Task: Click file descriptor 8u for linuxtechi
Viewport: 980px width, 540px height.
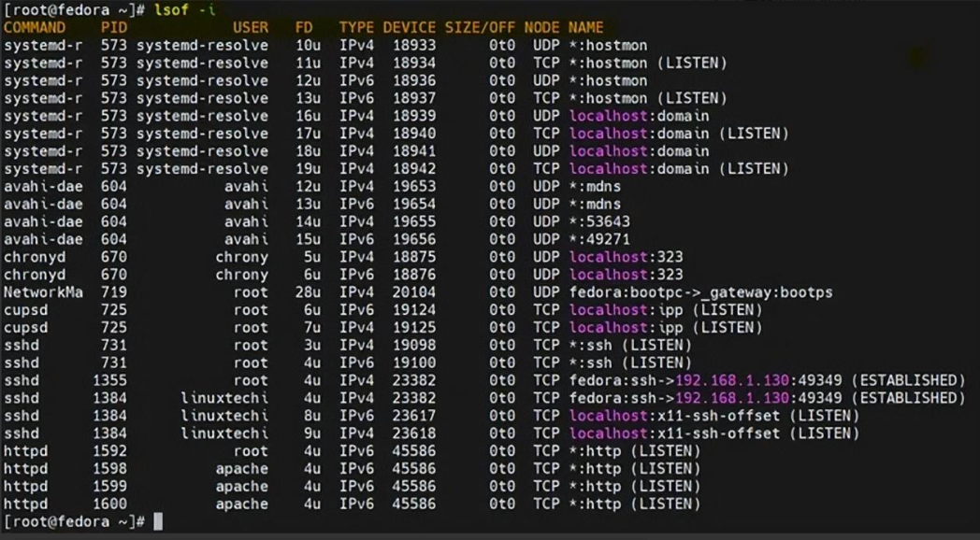Action: click(312, 416)
